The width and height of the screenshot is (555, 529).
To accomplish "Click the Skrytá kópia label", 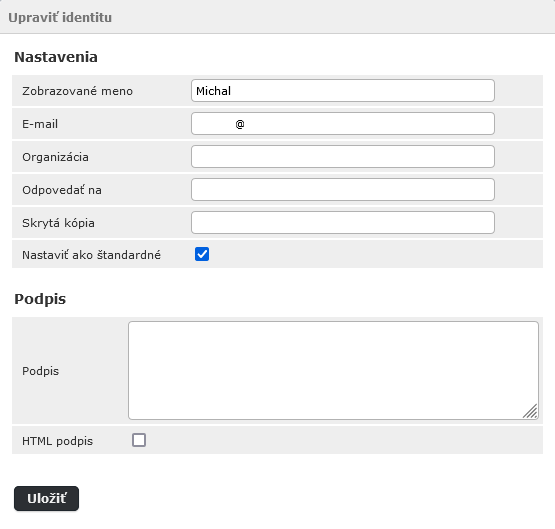I will pos(58,223).
